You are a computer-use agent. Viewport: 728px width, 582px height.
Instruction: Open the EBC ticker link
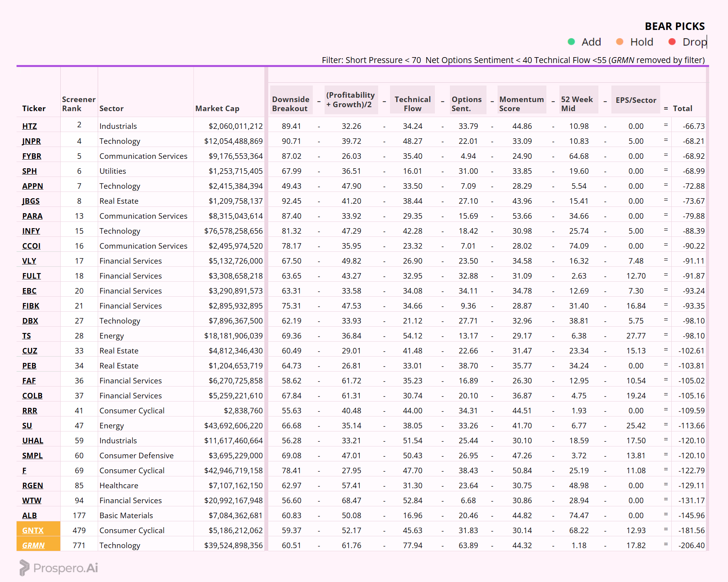(29, 291)
